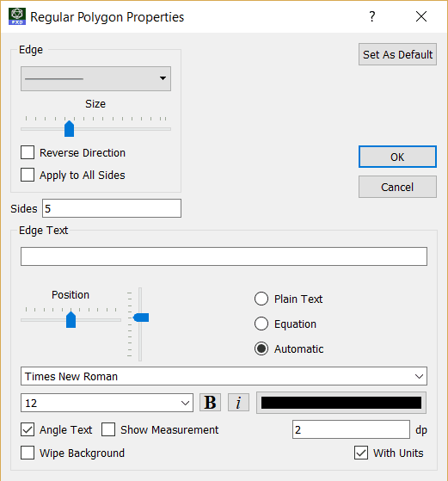The width and height of the screenshot is (448, 481).
Task: Close the Regular Polygon Properties dialog
Action: tap(421, 16)
